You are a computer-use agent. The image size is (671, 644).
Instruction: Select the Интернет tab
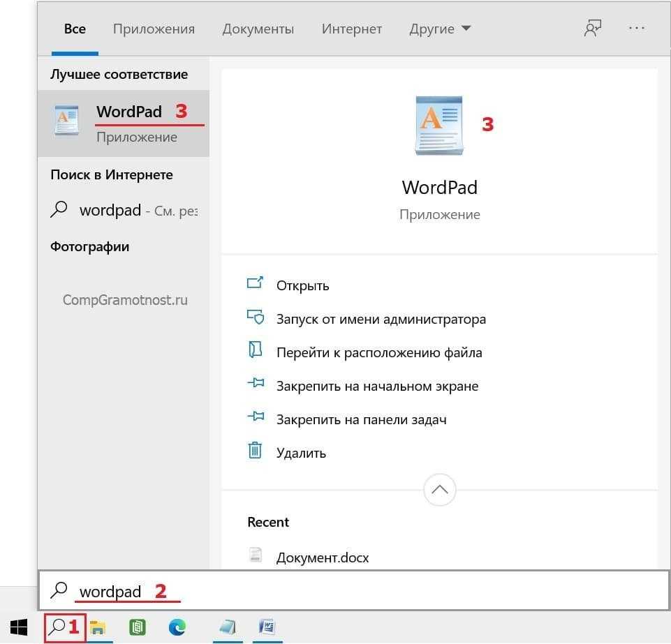point(351,29)
